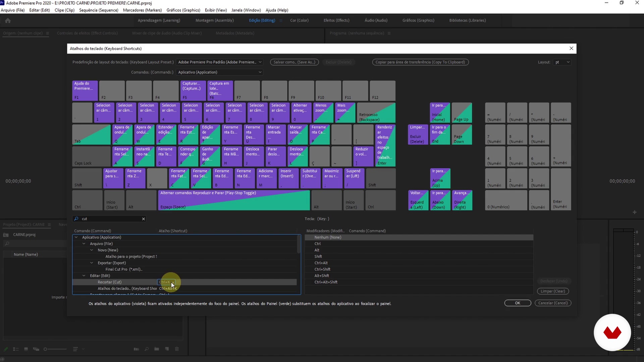Open the Arquivo (File) menu
This screenshot has width=644, height=362.
coord(13,10)
